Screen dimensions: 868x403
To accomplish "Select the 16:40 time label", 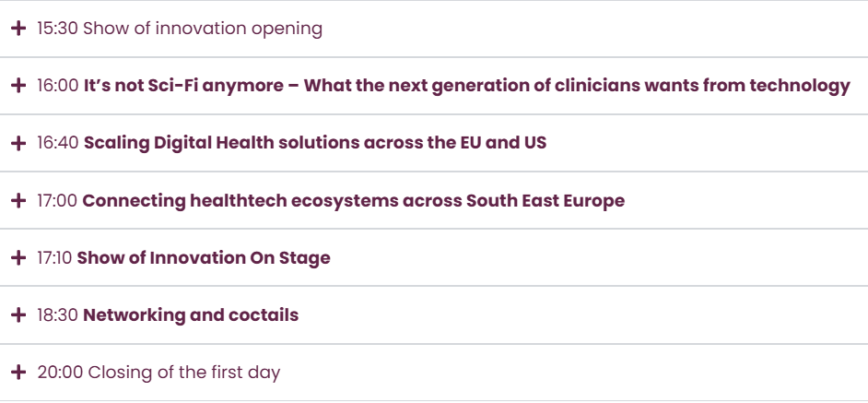I will point(57,143).
